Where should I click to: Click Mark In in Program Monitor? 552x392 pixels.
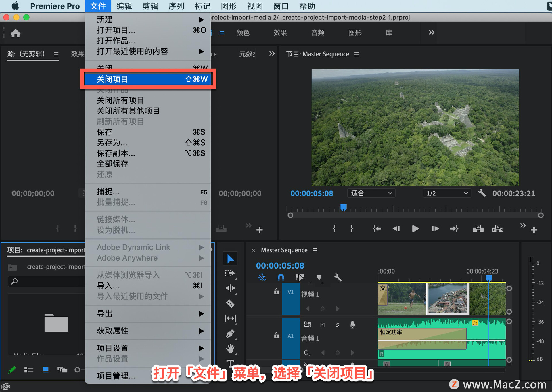334,229
